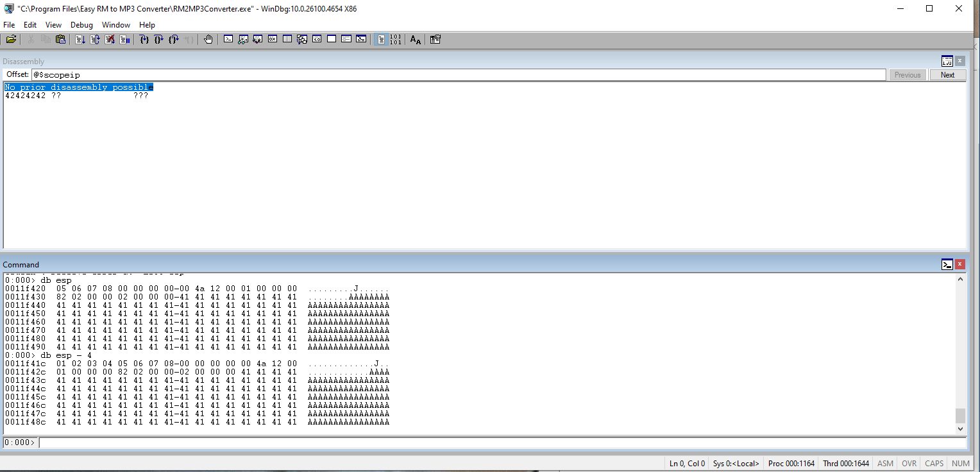Click the Restart debugging toolbar icon
Image resolution: width=980 pixels, height=472 pixels.
[x=95, y=40]
